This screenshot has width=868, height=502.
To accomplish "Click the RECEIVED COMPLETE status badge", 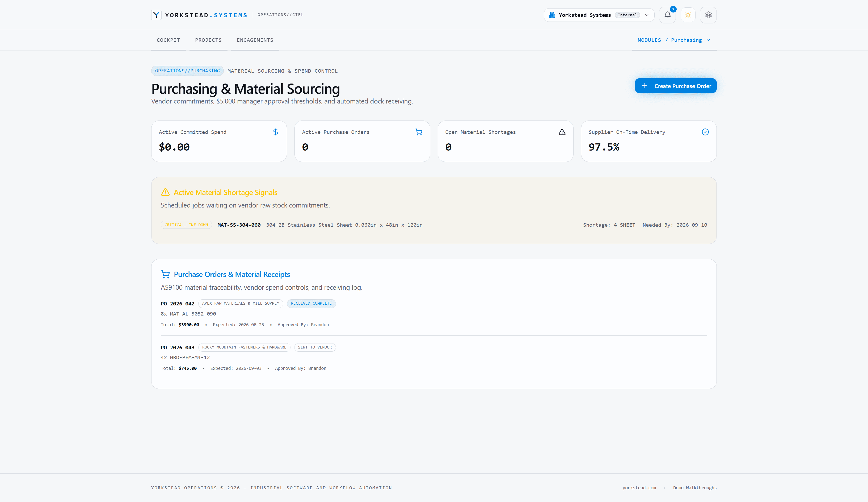I will [x=311, y=303].
